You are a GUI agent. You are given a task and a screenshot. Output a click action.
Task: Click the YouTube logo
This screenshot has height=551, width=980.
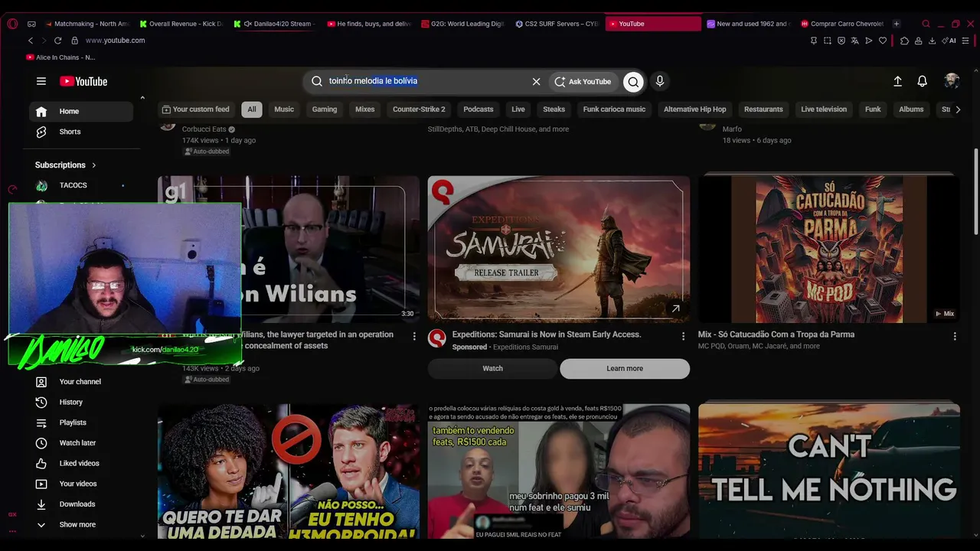tap(83, 81)
